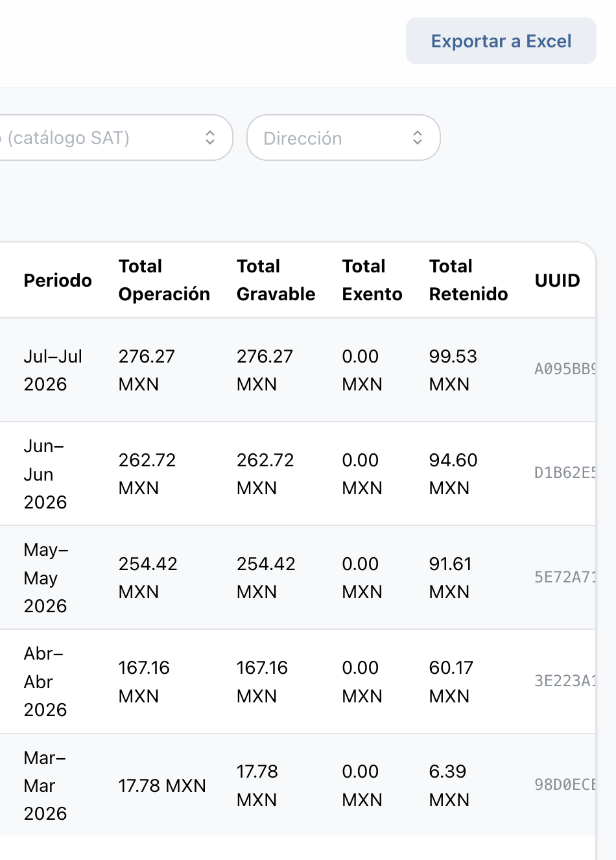Screen dimensions: 616x860
Task: Click the Total Exento column header
Action: pyautogui.click(x=372, y=280)
